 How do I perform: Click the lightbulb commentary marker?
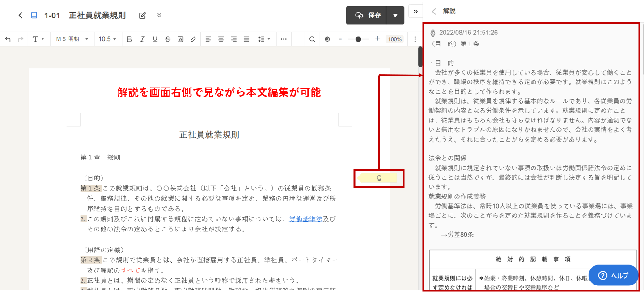pos(379,178)
